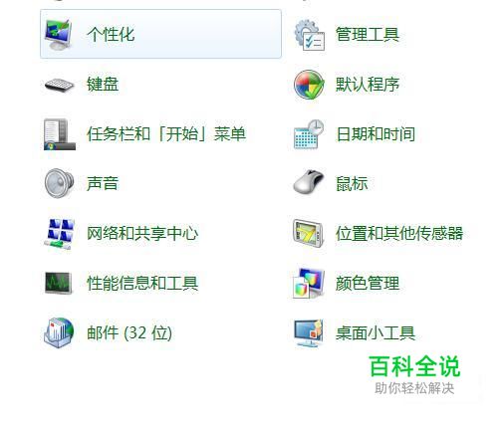Select the 默认程序 text link
This screenshot has width=504, height=427.
coord(368,85)
